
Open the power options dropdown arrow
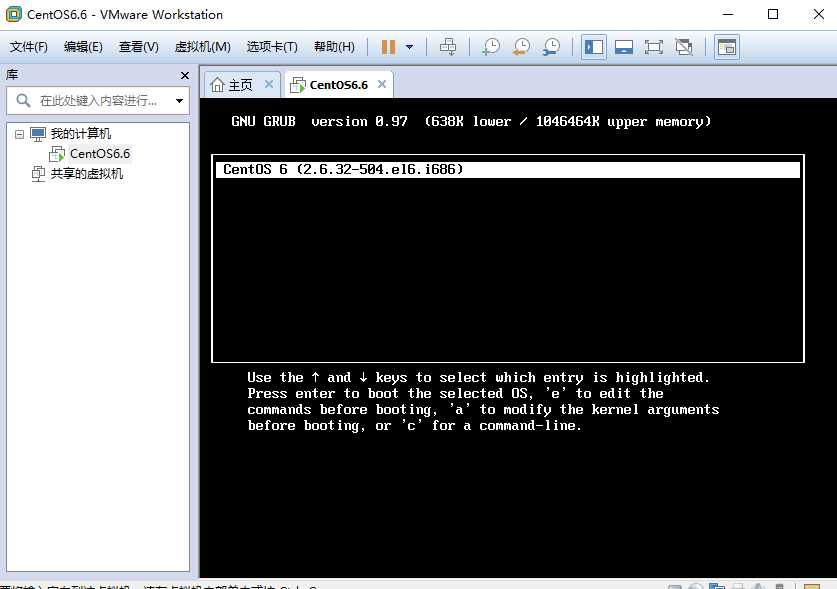[x=409, y=47]
